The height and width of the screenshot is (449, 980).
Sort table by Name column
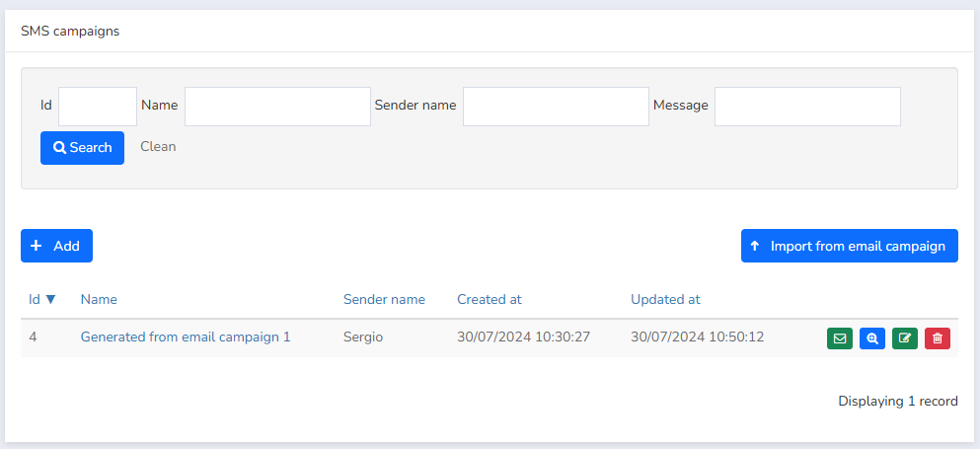[x=99, y=300]
